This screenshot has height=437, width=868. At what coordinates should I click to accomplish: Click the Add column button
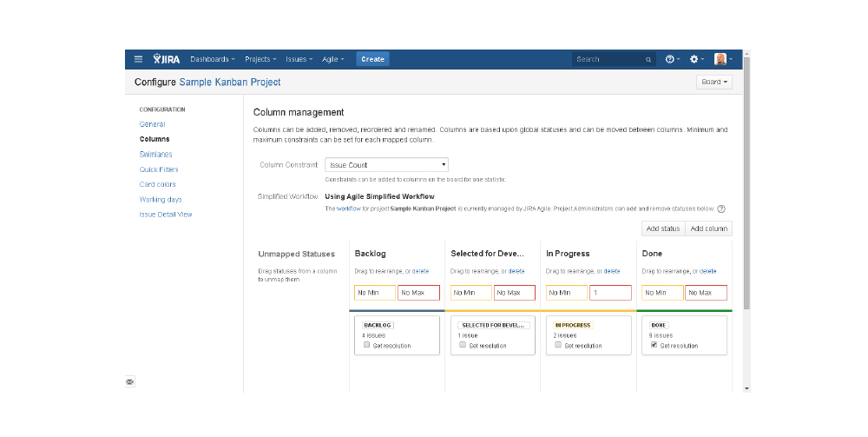pos(708,228)
